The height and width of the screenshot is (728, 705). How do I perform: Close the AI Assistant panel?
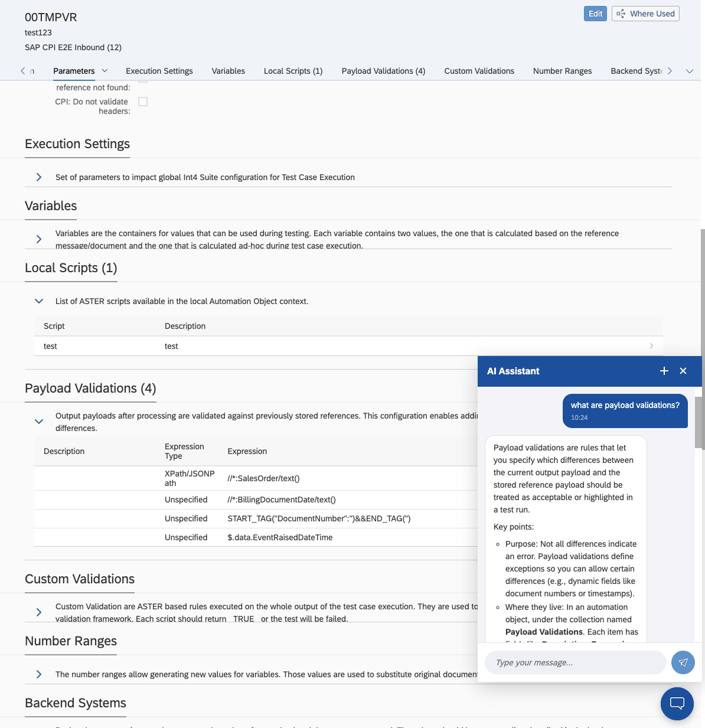(683, 371)
